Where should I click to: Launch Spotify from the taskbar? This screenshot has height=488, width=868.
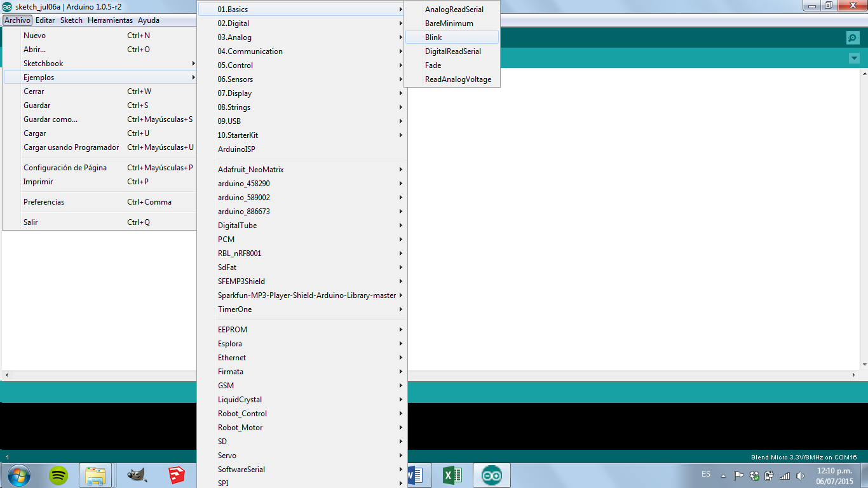[x=58, y=475]
